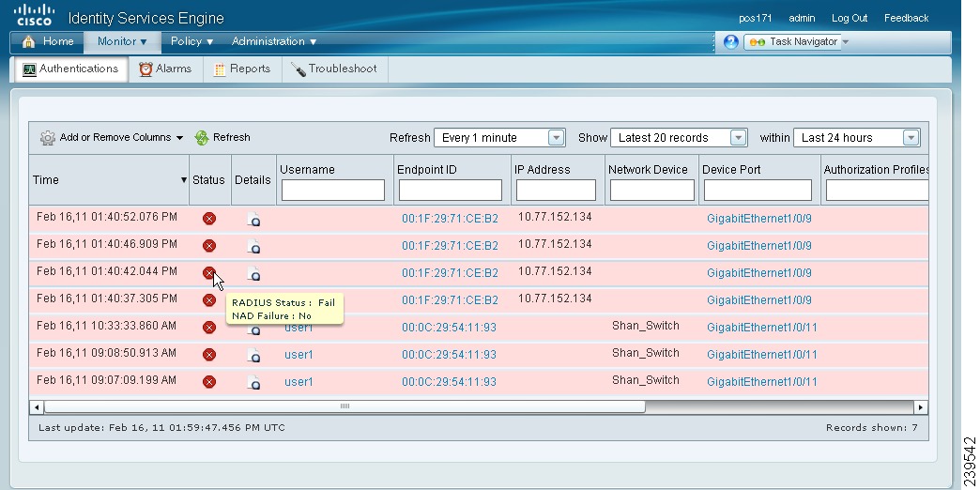Image resolution: width=980 pixels, height=490 pixels.
Task: Click the Device Port filter field
Action: 758,190
